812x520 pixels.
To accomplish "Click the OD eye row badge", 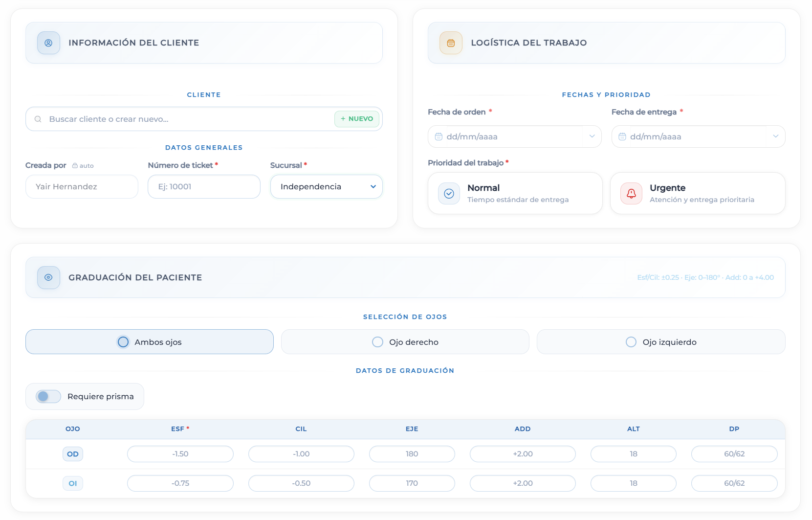I will pyautogui.click(x=73, y=454).
